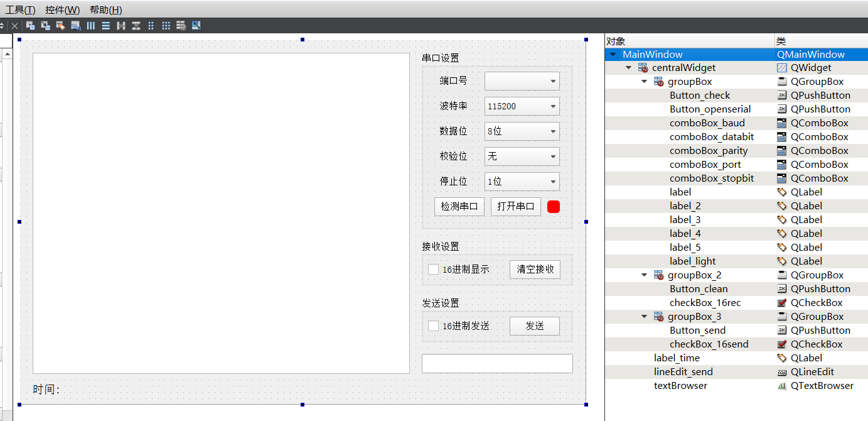Toggle the 16进制显示 checkbox
The width and height of the screenshot is (868, 421).
(x=433, y=270)
